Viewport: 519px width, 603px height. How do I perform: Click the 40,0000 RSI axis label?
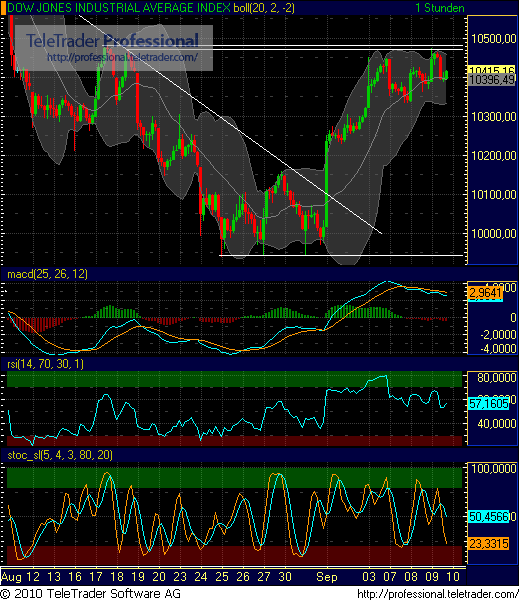coord(497,424)
